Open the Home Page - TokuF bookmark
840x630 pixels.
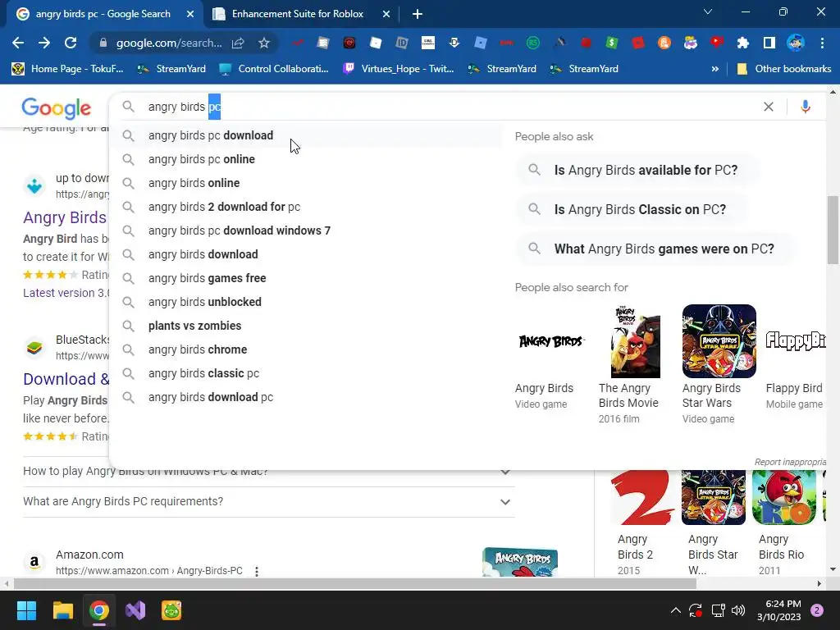67,69
